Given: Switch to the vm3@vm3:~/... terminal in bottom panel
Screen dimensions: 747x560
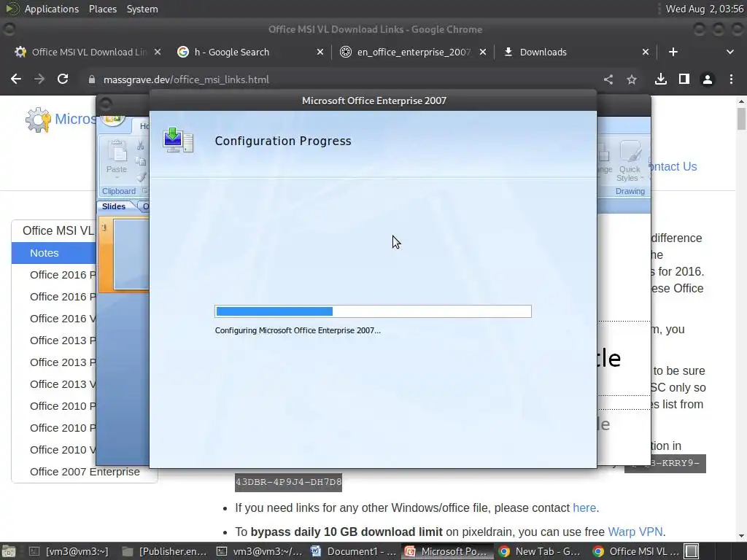Looking at the screenshot, I should pyautogui.click(x=260, y=551).
